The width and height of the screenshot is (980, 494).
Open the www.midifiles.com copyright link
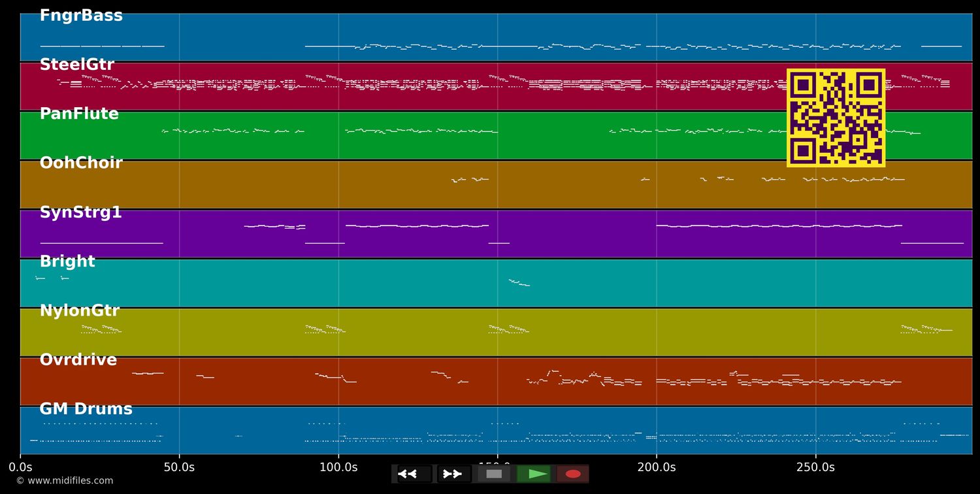pyautogui.click(x=65, y=481)
